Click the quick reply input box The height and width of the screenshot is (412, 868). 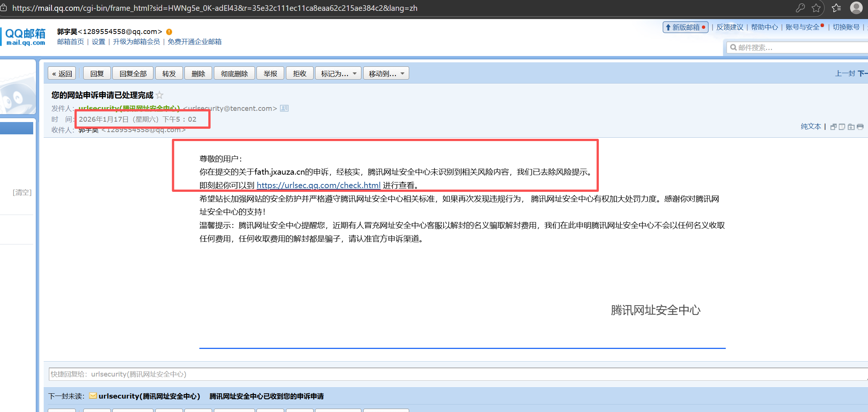tap(448, 374)
